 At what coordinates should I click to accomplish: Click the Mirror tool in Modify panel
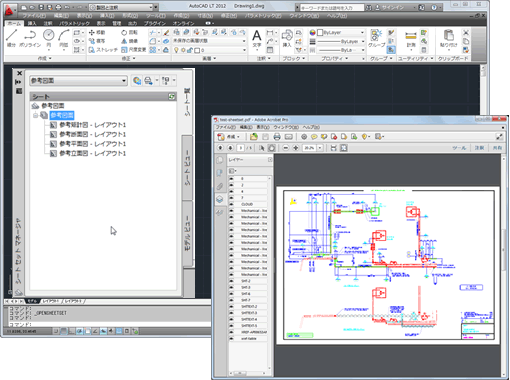click(x=129, y=41)
